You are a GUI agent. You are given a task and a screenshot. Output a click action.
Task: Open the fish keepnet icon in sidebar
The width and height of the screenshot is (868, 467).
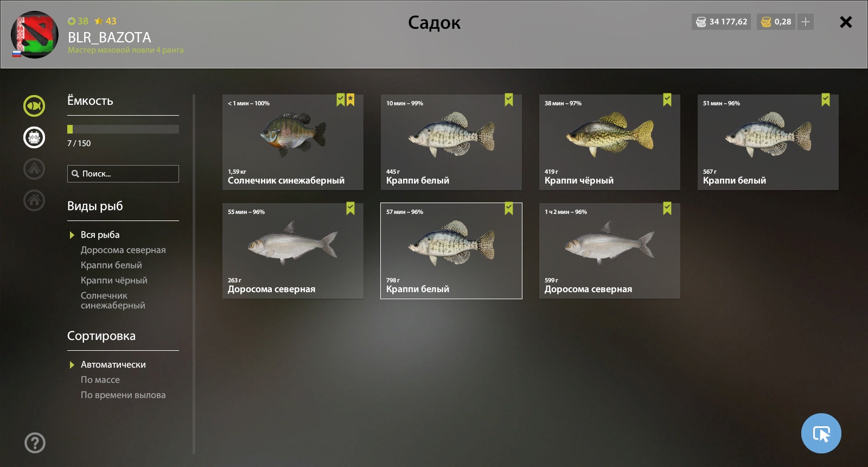pos(34,106)
